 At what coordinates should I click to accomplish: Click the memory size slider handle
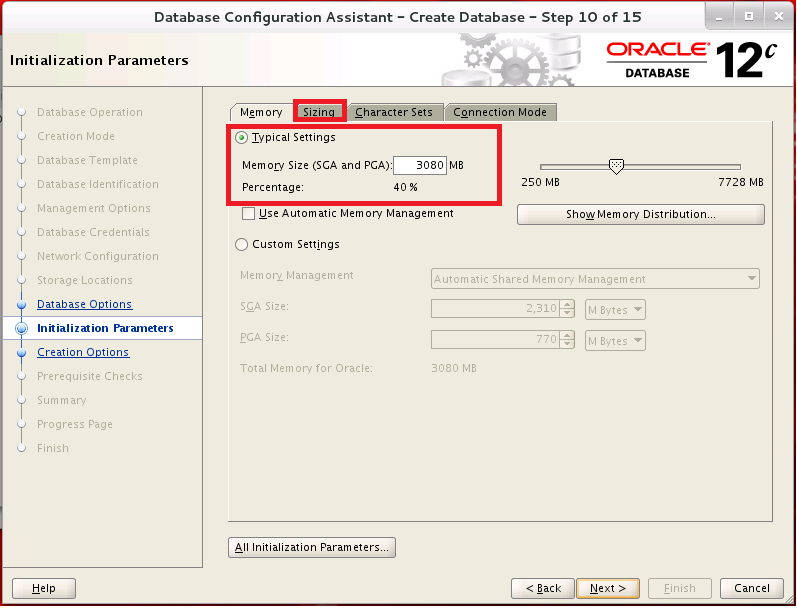616,167
